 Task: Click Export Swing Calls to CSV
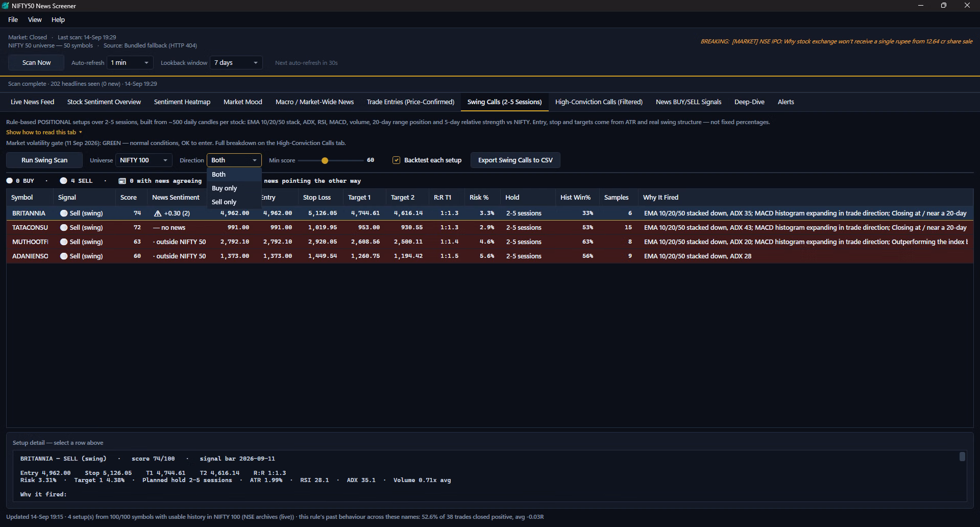[x=515, y=160]
